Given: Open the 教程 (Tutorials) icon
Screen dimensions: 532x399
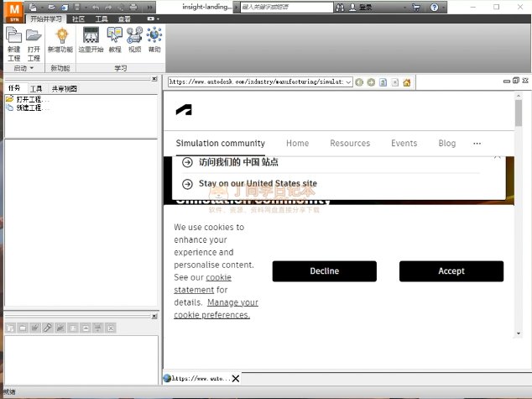Looking at the screenshot, I should click(115, 40).
